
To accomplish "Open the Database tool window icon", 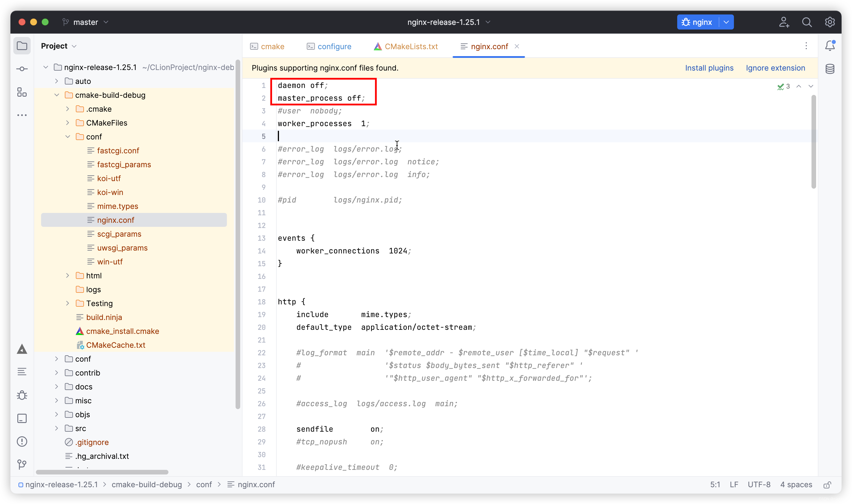I will [830, 69].
